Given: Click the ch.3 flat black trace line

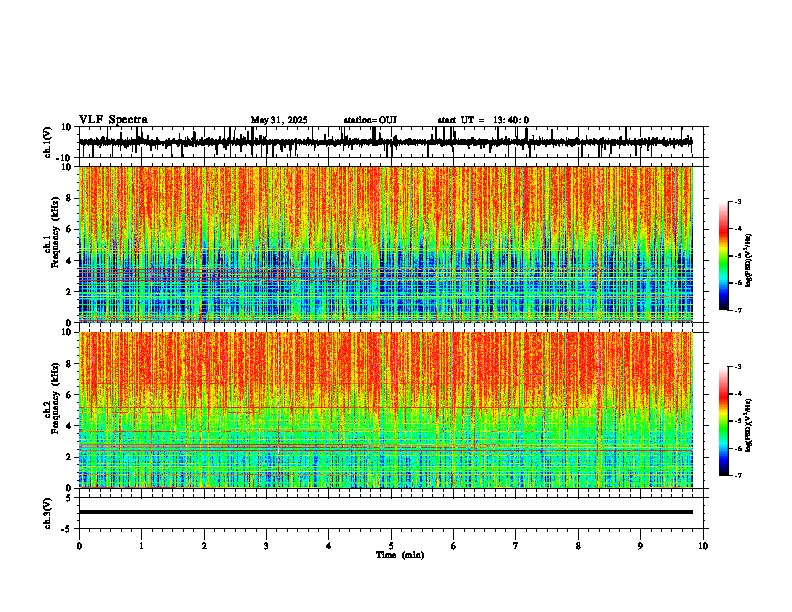Looking at the screenshot, I should point(386,512).
